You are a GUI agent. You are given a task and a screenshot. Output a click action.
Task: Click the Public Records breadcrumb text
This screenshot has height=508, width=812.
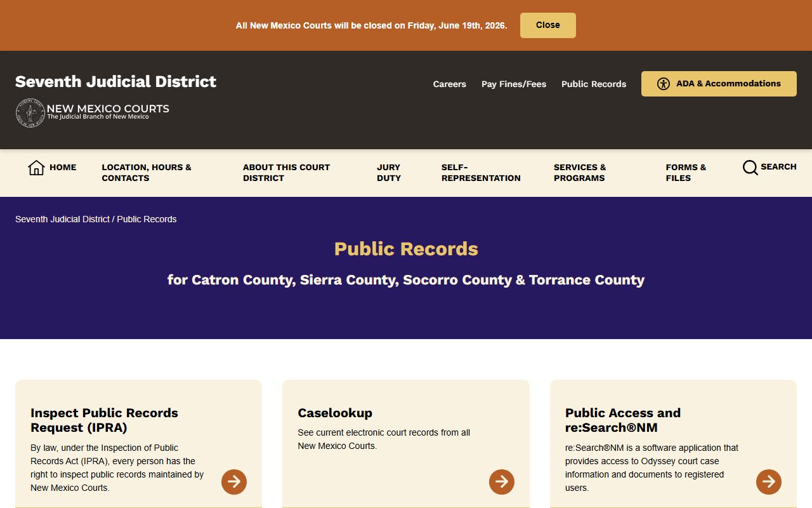[147, 219]
